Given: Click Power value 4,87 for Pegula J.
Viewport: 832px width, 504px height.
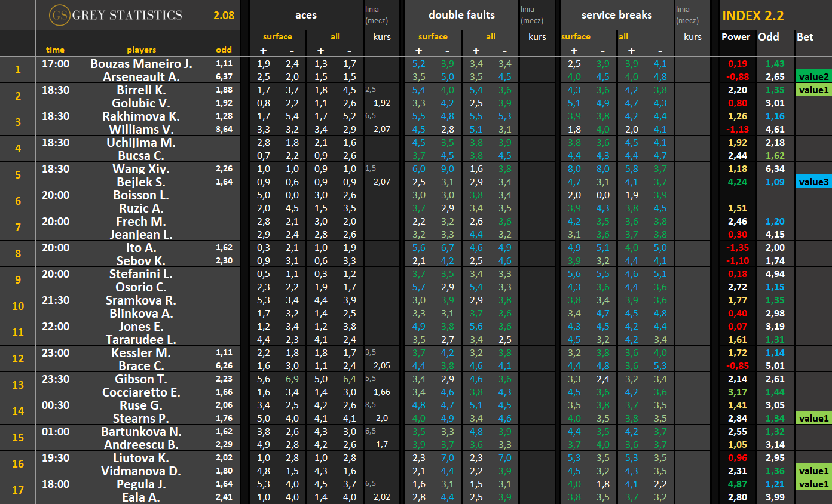Looking at the screenshot, I should coord(736,484).
